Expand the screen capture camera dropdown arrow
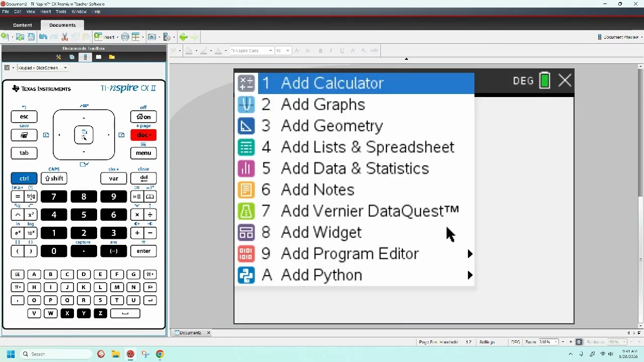 159,37
